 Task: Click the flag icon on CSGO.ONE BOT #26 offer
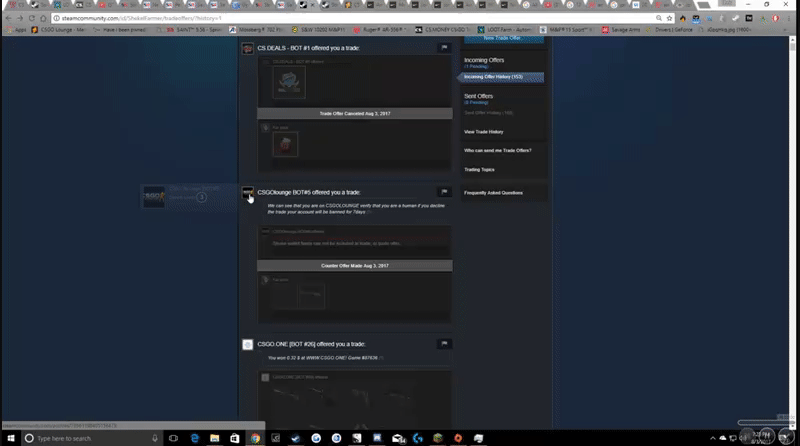coord(444,343)
